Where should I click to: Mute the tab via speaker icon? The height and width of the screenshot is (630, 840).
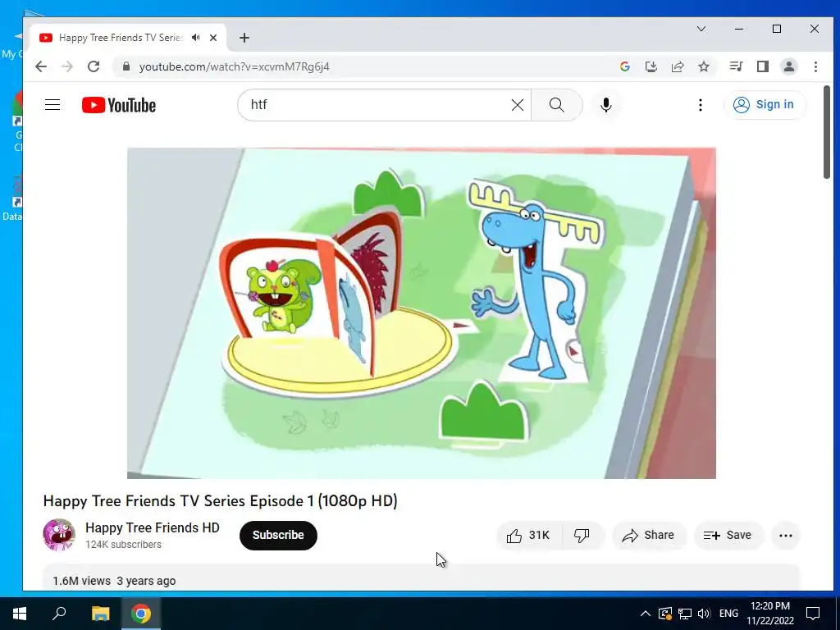click(196, 38)
